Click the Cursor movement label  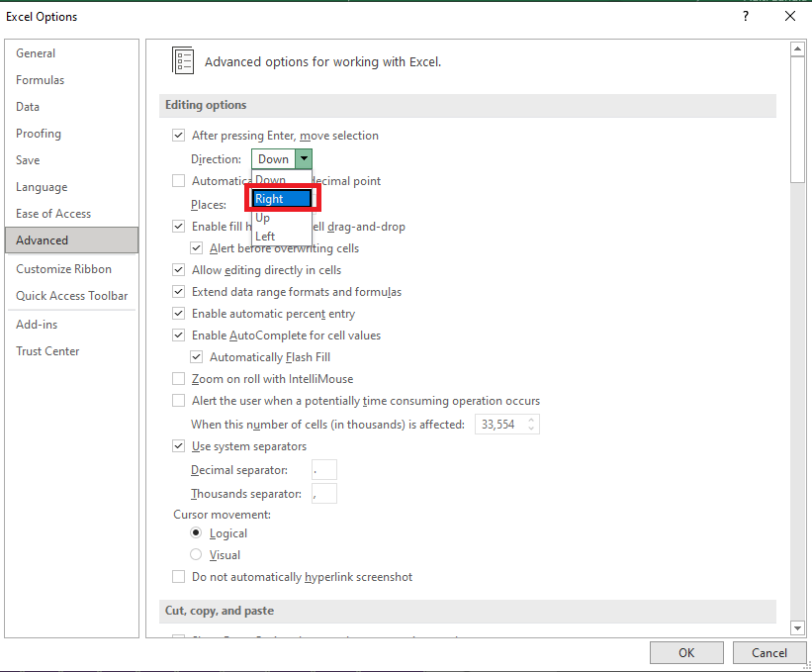pyautogui.click(x=223, y=515)
